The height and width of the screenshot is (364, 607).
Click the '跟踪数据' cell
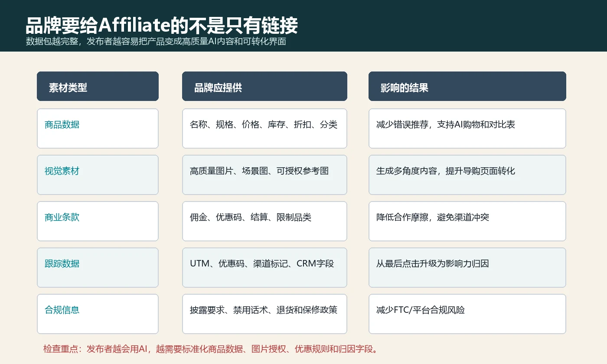[x=98, y=267]
